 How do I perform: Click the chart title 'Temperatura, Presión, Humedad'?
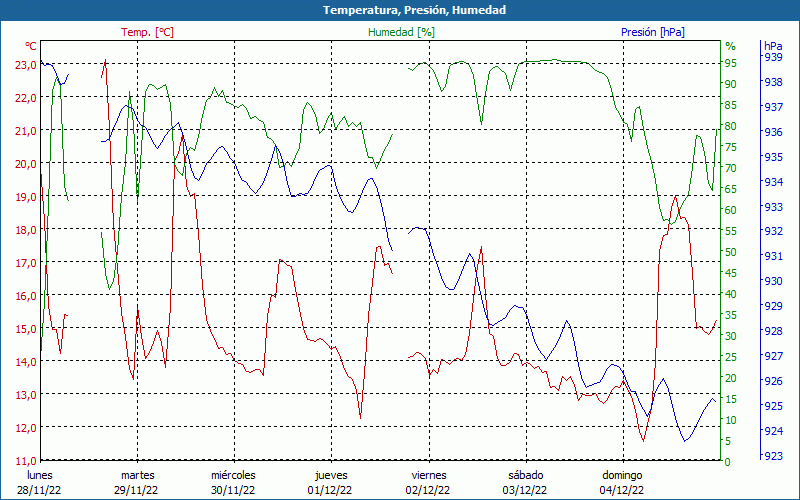414,10
